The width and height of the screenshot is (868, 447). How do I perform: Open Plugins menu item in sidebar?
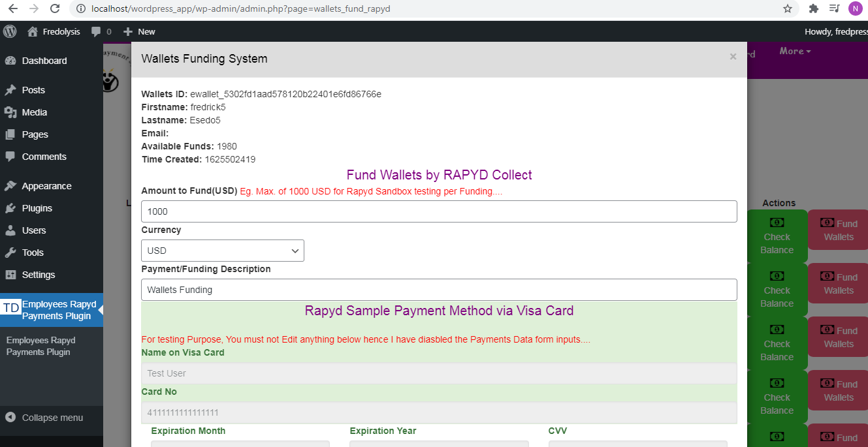tap(52, 208)
